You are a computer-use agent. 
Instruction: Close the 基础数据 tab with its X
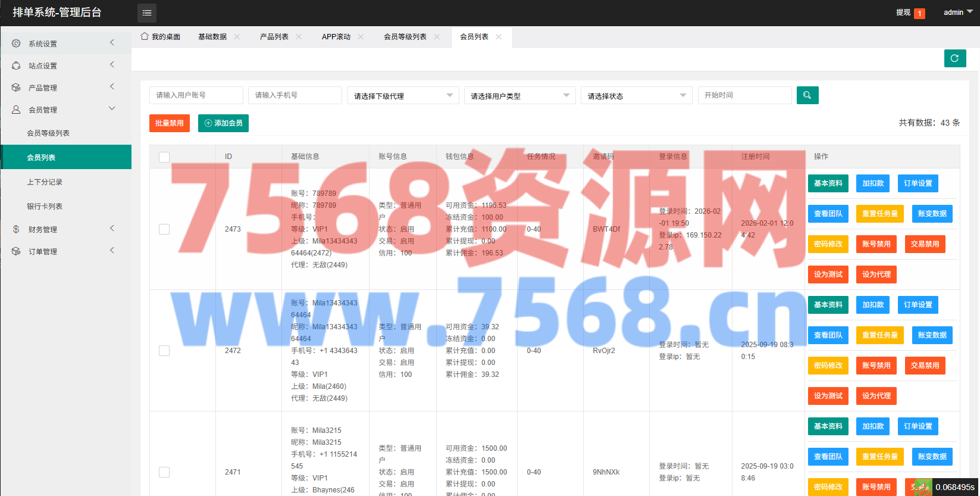(237, 37)
